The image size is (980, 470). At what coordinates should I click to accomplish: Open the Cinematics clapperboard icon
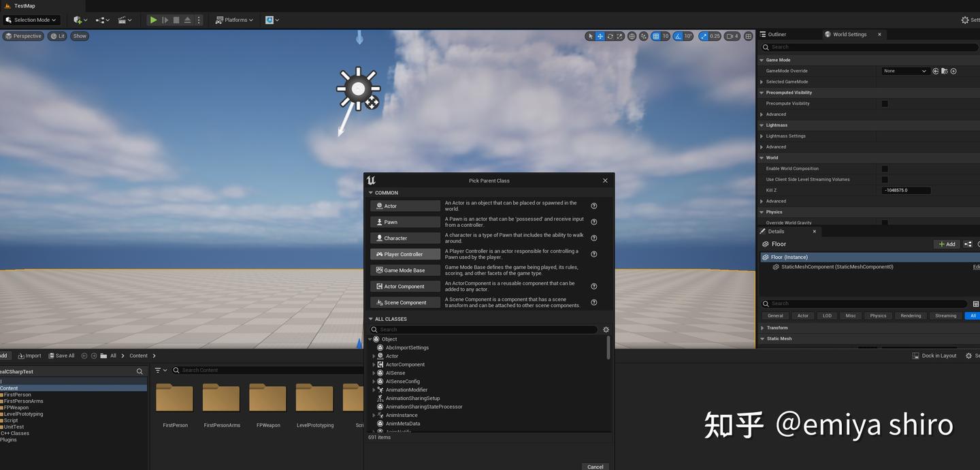[122, 20]
